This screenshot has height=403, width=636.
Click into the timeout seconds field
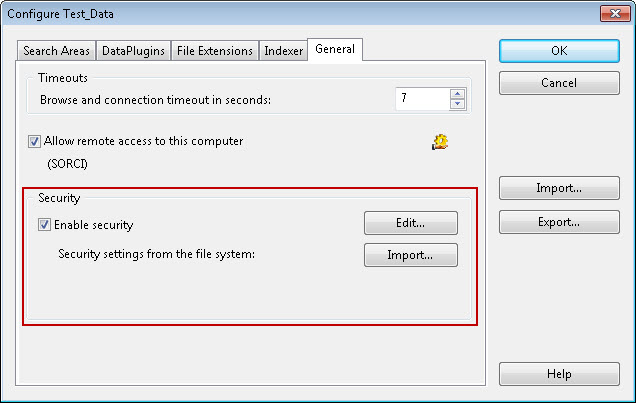click(x=421, y=99)
